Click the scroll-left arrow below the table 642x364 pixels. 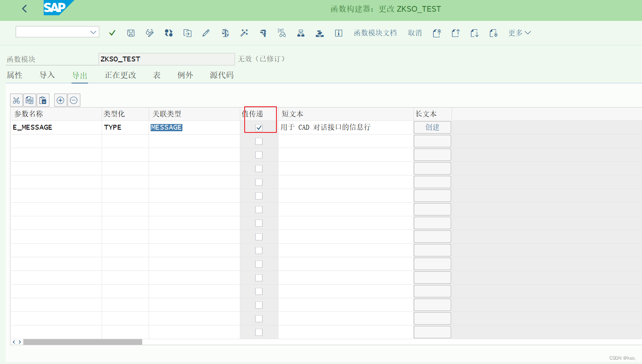(14, 342)
